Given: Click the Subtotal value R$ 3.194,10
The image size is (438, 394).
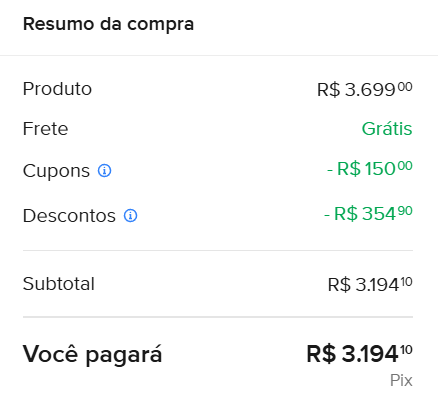Looking at the screenshot, I should pyautogui.click(x=370, y=284).
